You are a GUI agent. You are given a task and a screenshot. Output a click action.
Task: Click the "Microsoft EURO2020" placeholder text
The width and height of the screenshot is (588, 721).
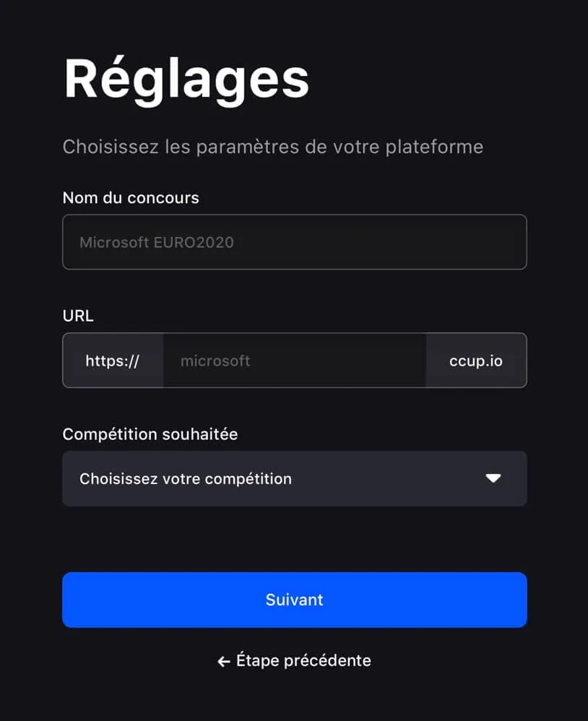coord(157,242)
